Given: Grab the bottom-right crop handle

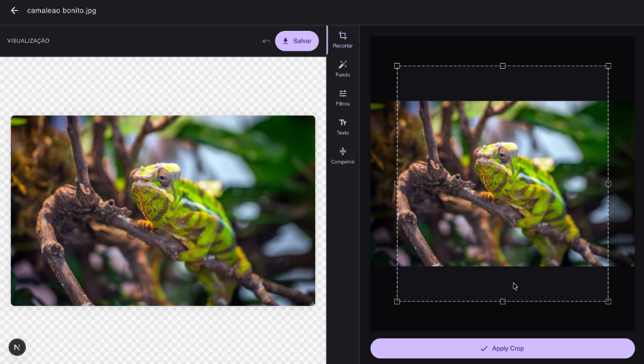Looking at the screenshot, I should pyautogui.click(x=608, y=301).
